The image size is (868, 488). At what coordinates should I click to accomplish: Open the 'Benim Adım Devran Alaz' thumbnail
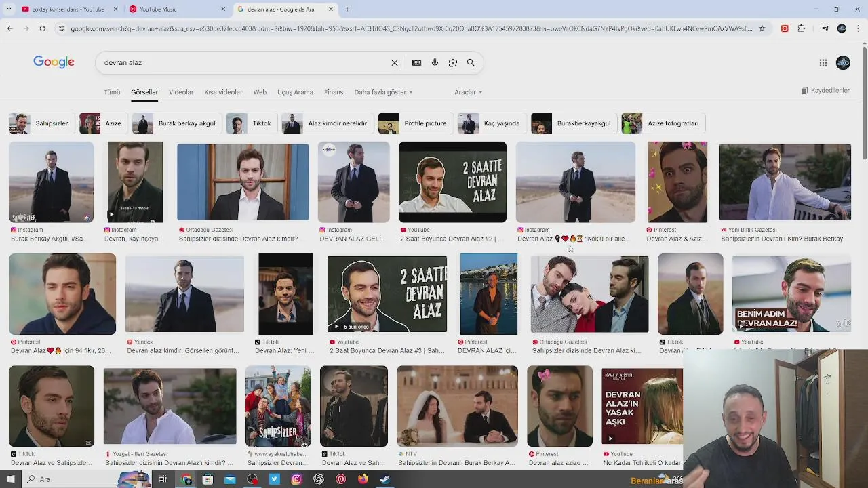tap(791, 294)
